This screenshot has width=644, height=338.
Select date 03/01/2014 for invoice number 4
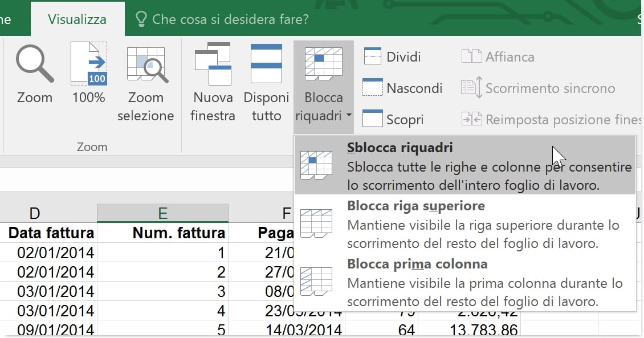(x=48, y=311)
